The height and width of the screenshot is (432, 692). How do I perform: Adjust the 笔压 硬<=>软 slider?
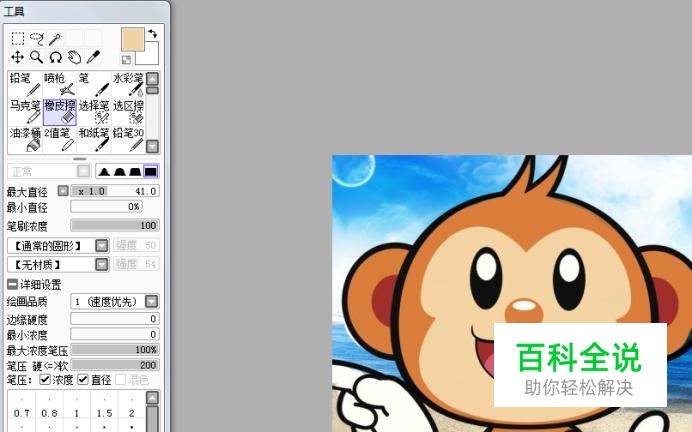(x=115, y=365)
